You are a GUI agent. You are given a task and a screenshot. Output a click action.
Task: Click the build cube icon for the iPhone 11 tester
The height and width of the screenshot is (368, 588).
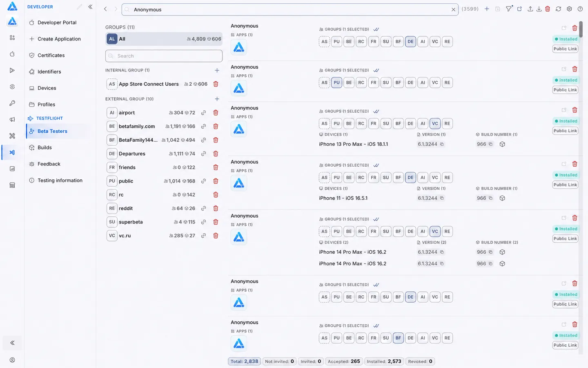(x=502, y=198)
